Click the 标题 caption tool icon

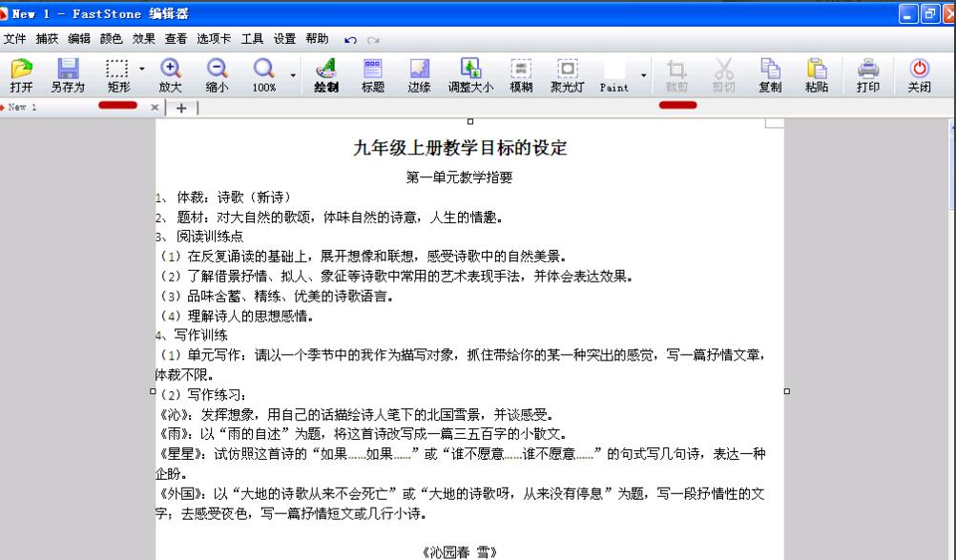[x=372, y=69]
